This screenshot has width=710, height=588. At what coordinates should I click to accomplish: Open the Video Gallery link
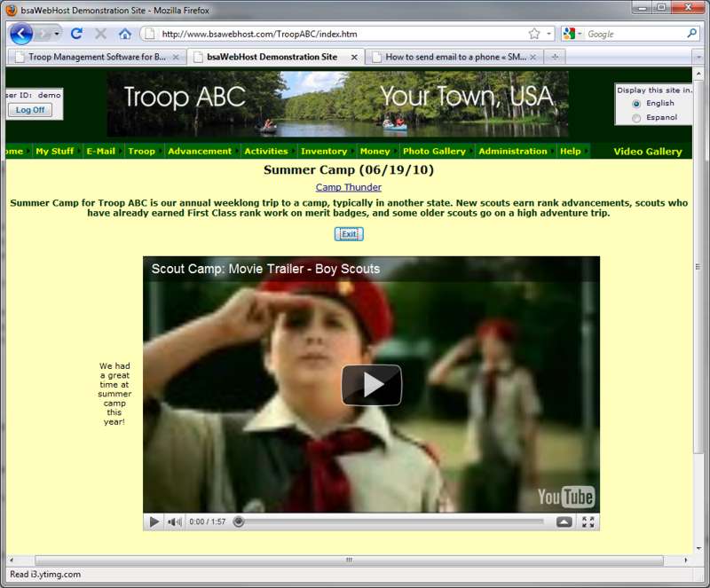[648, 152]
